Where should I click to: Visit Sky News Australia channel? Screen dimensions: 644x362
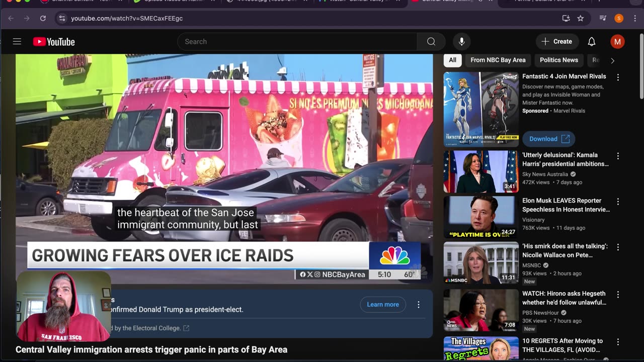545,174
